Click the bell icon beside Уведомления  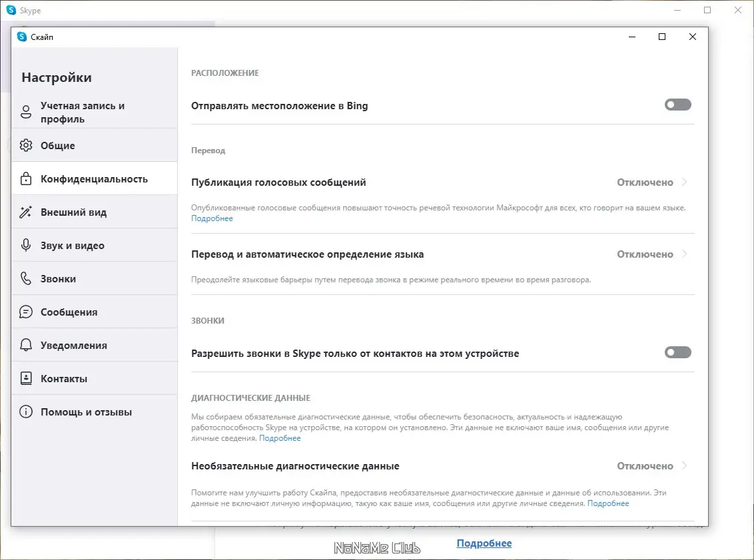(27, 345)
